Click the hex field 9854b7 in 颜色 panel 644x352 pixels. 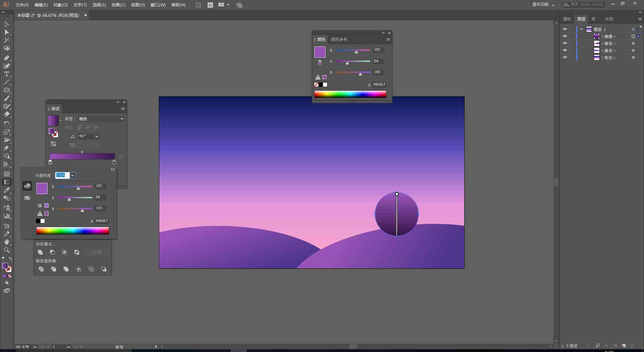tap(379, 84)
